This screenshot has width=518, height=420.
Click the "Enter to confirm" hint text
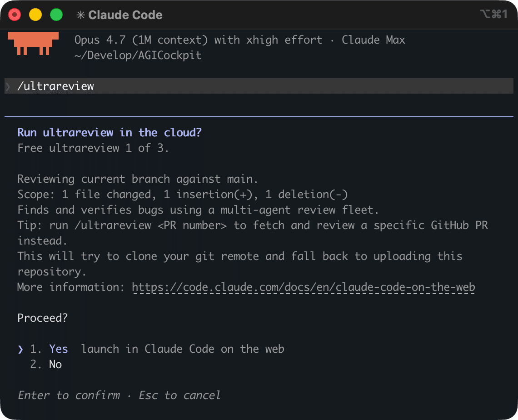69,395
